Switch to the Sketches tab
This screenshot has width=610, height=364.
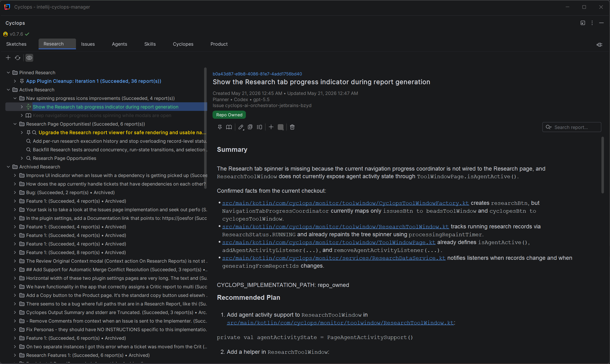click(x=16, y=44)
